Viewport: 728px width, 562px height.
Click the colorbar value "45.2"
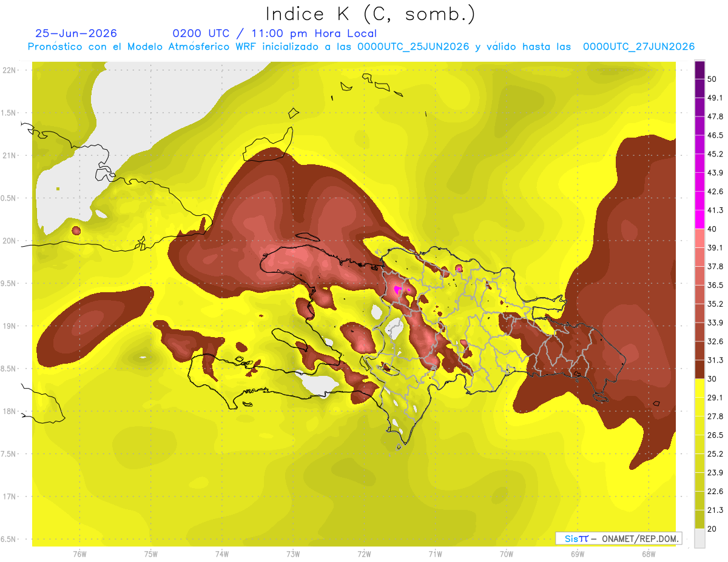click(715, 154)
